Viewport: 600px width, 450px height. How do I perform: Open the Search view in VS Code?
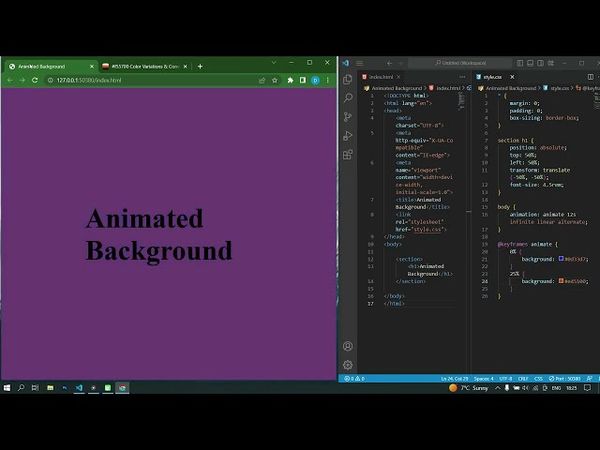coord(348,98)
